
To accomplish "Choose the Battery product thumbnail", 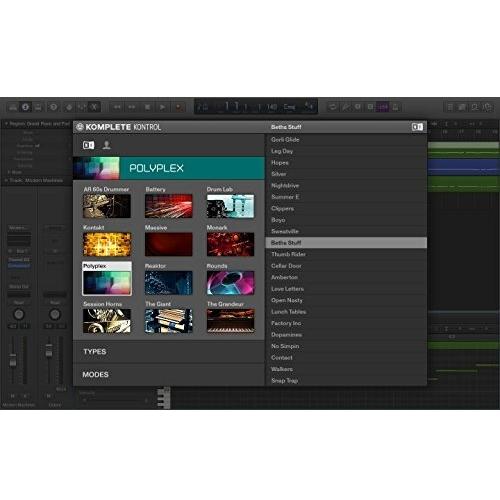I will [x=169, y=206].
